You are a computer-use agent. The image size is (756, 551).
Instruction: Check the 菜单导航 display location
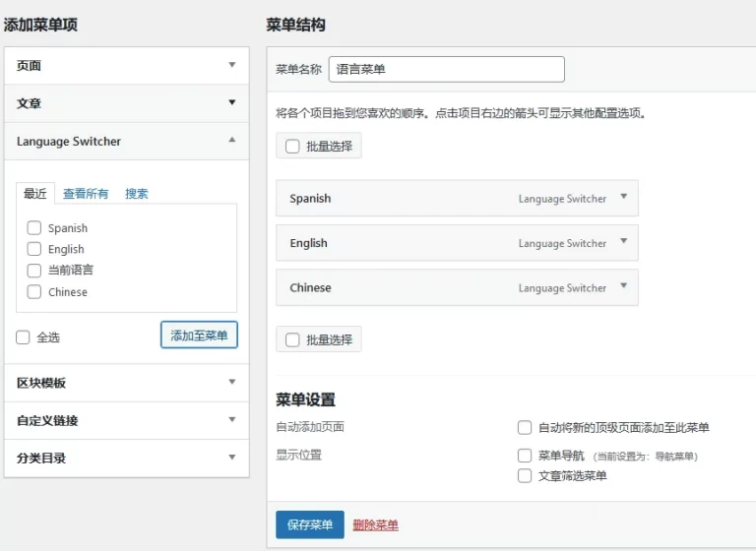[x=525, y=456]
